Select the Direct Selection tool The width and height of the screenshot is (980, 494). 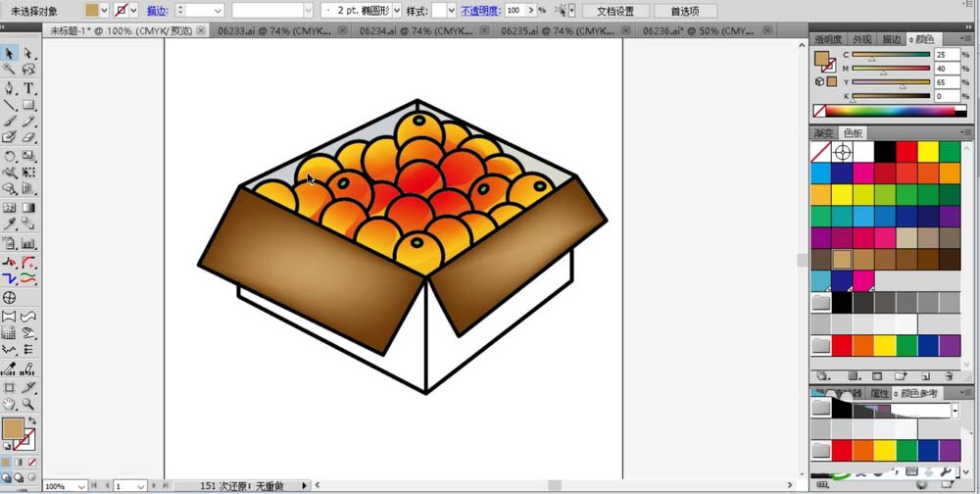(x=28, y=53)
